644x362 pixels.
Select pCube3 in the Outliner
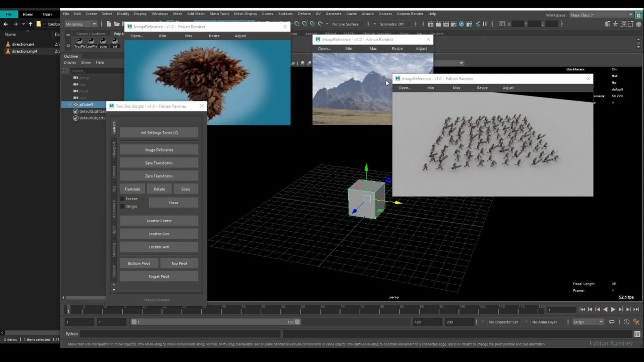pos(86,104)
